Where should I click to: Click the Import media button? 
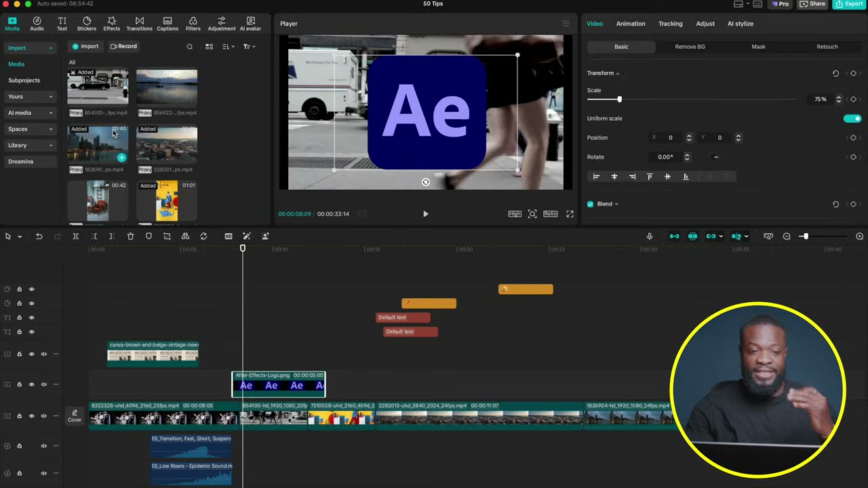point(85,46)
